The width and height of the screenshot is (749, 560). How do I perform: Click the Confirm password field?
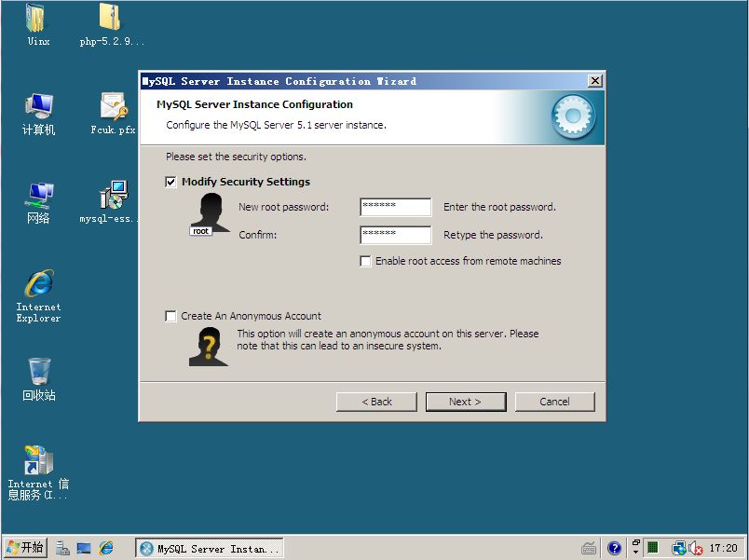pos(396,235)
